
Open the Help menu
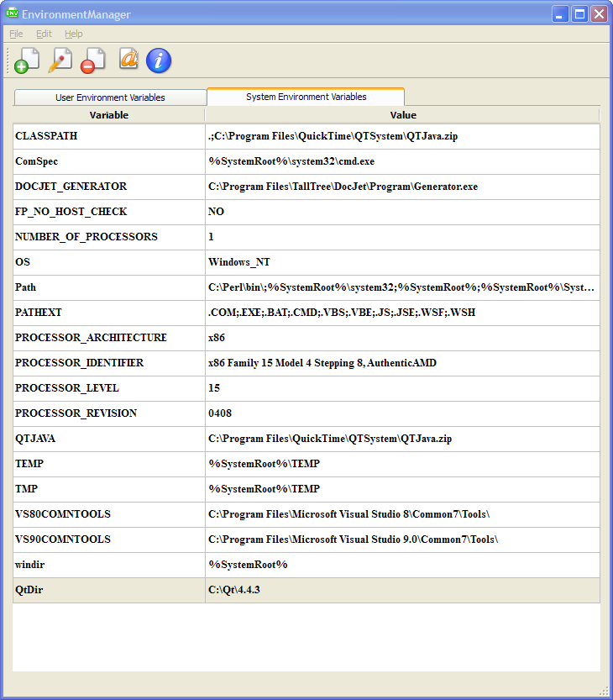(74, 34)
